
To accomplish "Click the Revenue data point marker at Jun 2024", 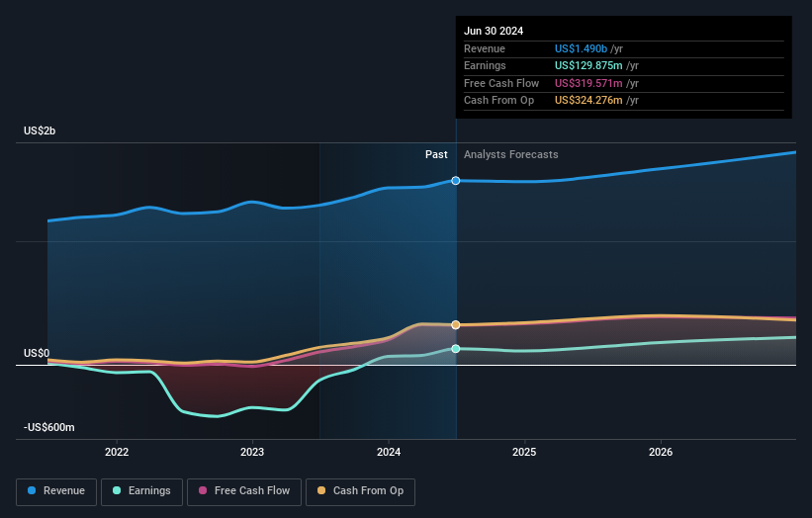I will [456, 181].
